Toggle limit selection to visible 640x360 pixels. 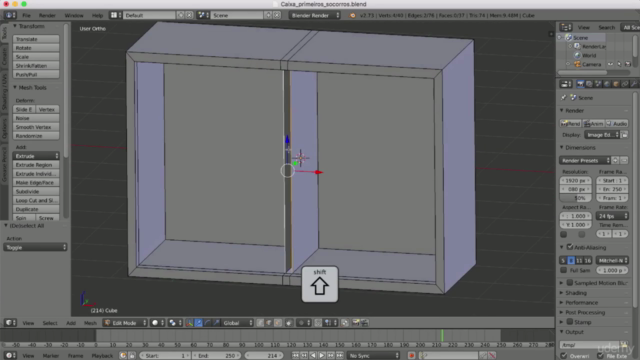click(x=289, y=322)
